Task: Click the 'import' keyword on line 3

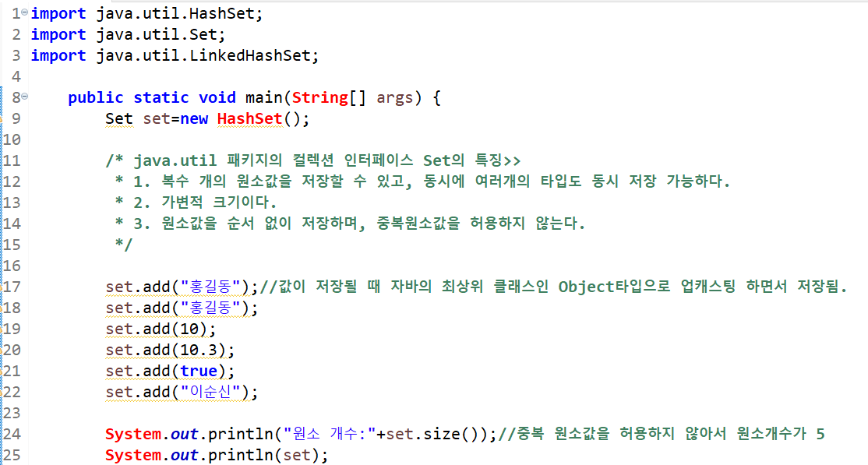Action: pyautogui.click(x=58, y=55)
